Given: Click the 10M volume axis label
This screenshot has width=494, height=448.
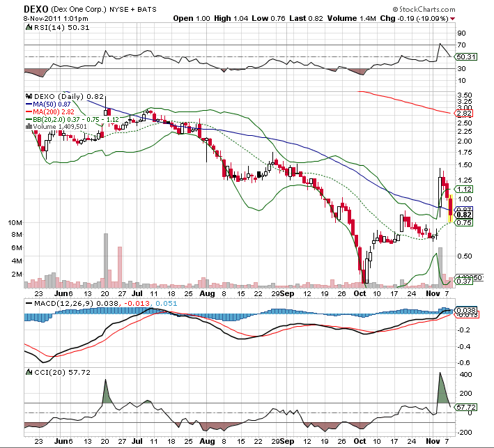Looking at the screenshot, I should pyautogui.click(x=15, y=223).
